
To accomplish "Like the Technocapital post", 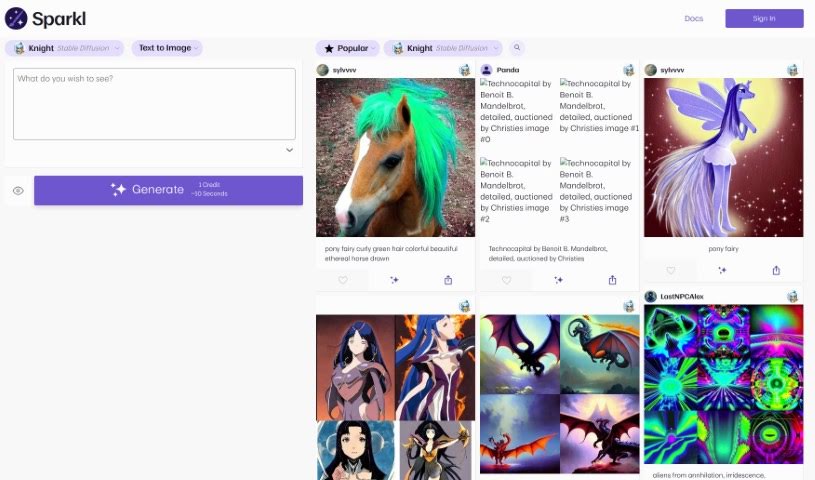I will click(x=506, y=280).
